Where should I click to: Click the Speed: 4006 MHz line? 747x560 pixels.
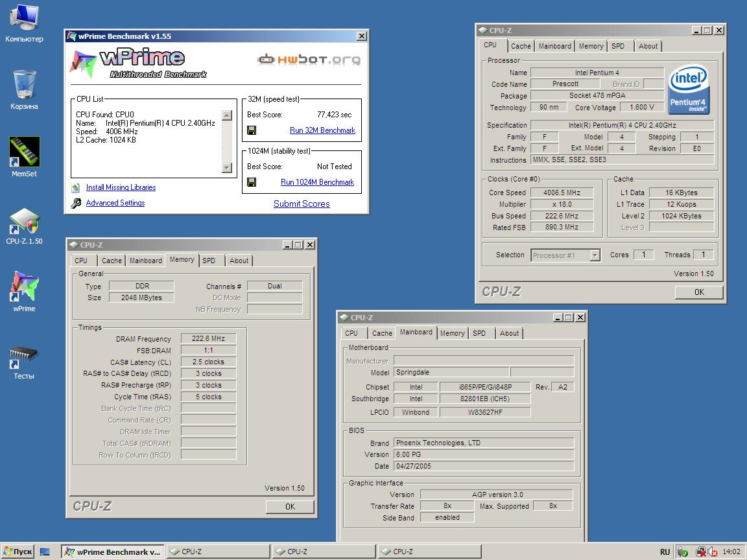click(x=107, y=132)
